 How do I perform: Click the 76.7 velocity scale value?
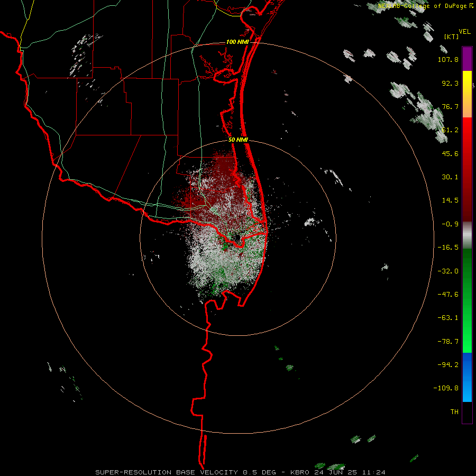tap(450, 106)
